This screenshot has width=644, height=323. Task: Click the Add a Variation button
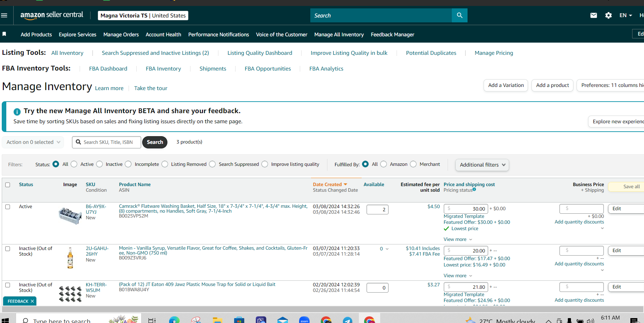[x=506, y=85]
